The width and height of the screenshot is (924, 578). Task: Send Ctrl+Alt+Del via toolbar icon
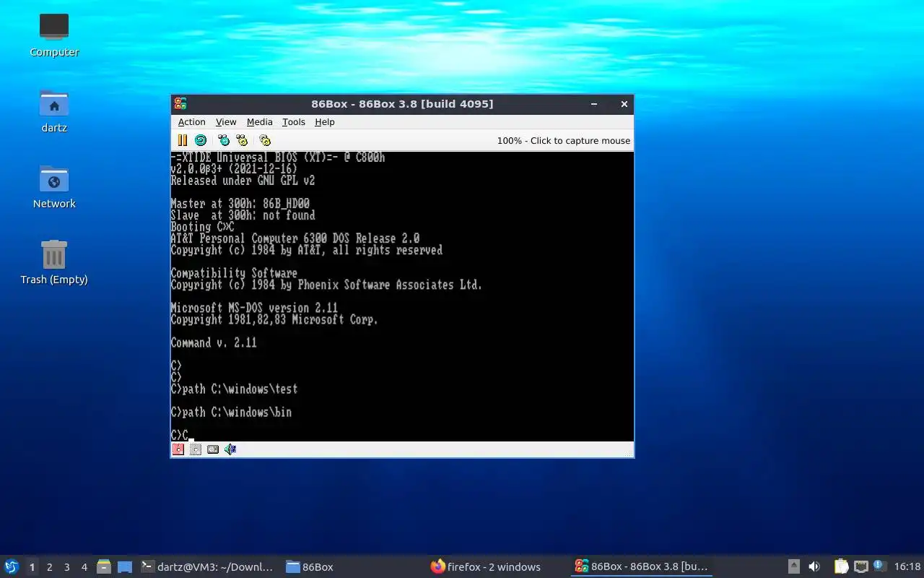(224, 140)
